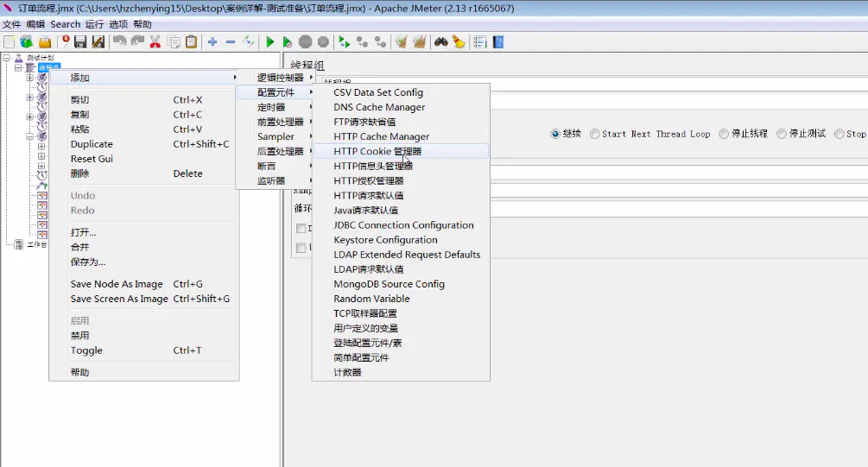Click 禁用 in the context menu
The height and width of the screenshot is (467, 868).
point(144,335)
